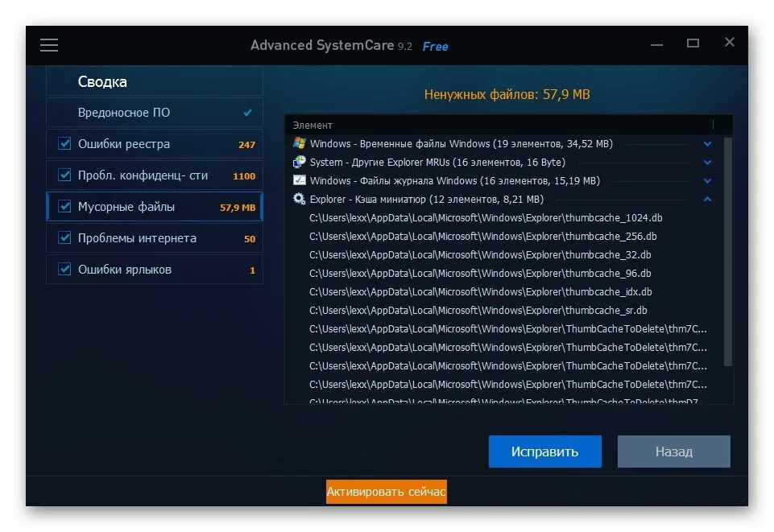Toggle the Пробл. конфиденц-сти checkbox

coord(64,175)
